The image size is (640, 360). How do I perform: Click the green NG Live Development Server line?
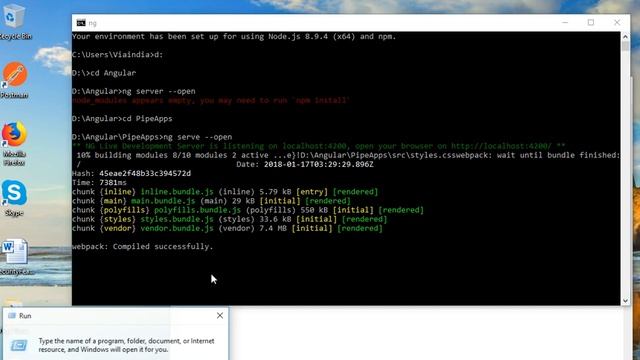(x=319, y=146)
